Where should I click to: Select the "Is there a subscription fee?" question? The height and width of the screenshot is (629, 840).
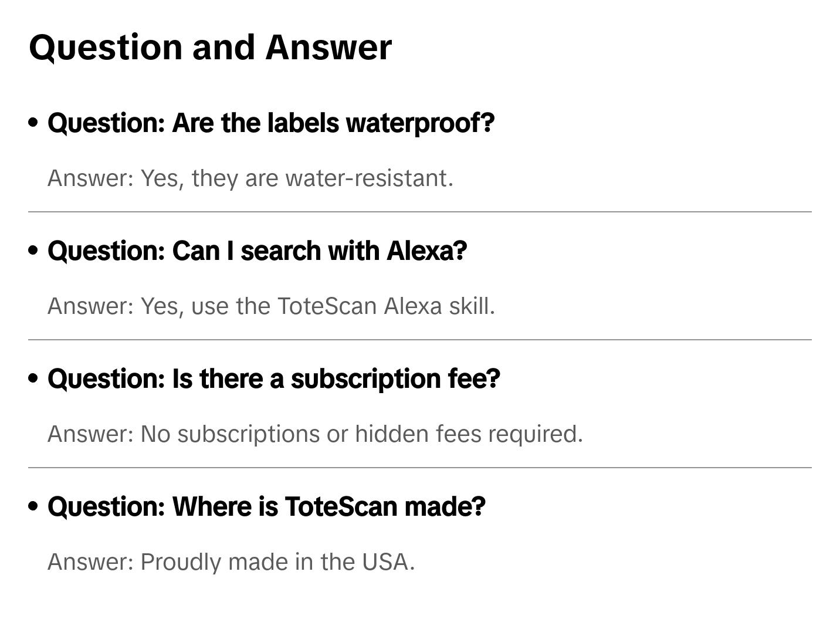click(273, 379)
